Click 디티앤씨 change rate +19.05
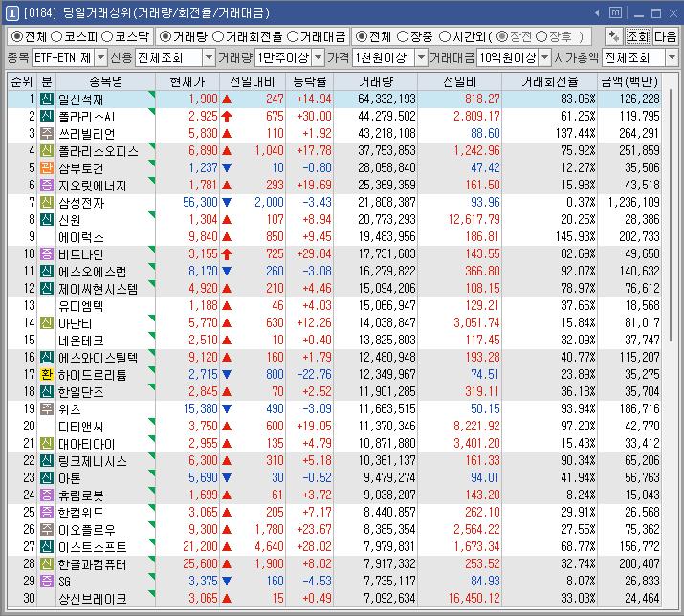The width and height of the screenshot is (684, 616). (314, 426)
